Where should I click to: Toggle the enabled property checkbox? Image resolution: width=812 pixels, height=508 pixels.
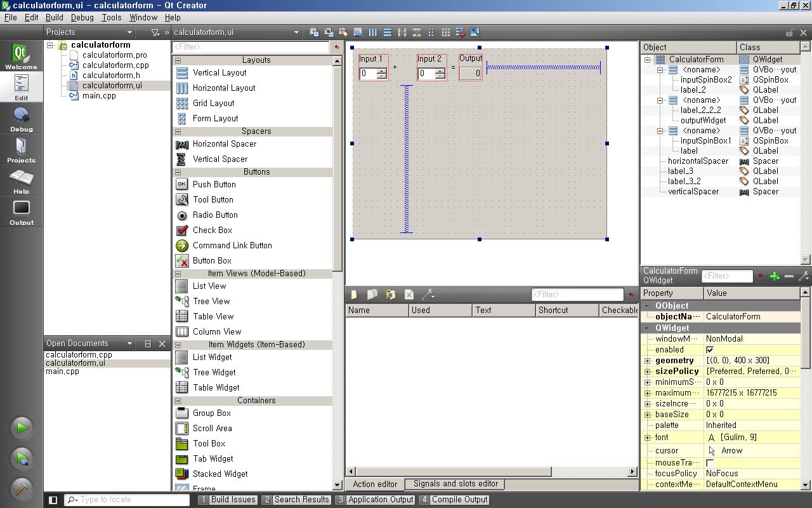pyautogui.click(x=710, y=350)
